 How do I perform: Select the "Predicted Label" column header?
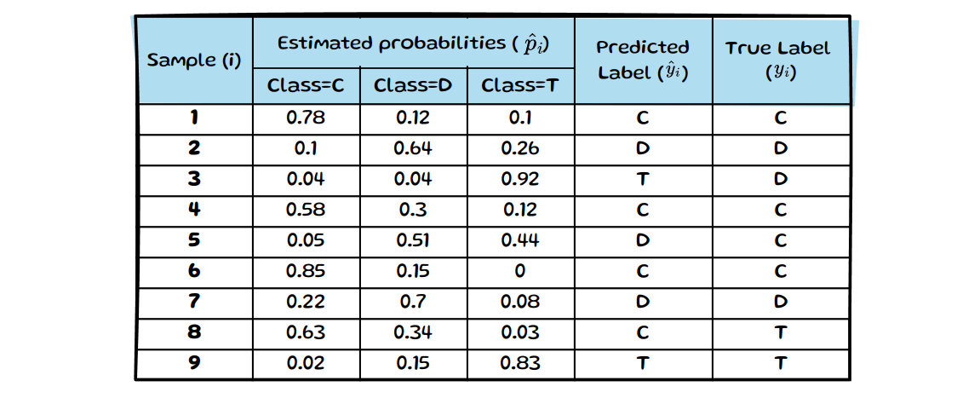click(x=643, y=60)
